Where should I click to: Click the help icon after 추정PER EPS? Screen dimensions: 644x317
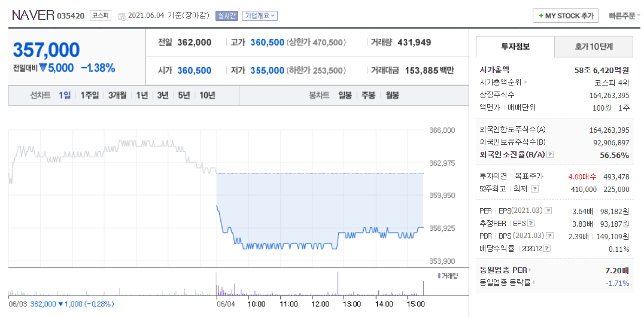(x=531, y=223)
